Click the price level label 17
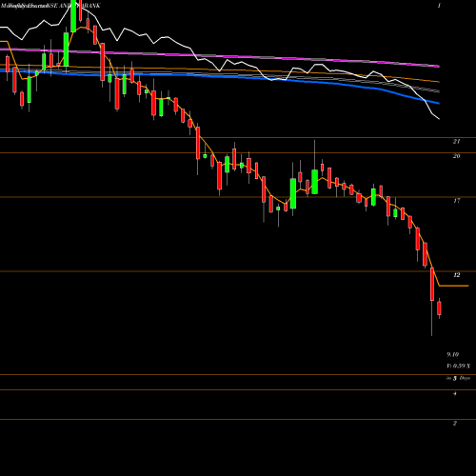This screenshot has height=476, width=476. pyautogui.click(x=456, y=201)
